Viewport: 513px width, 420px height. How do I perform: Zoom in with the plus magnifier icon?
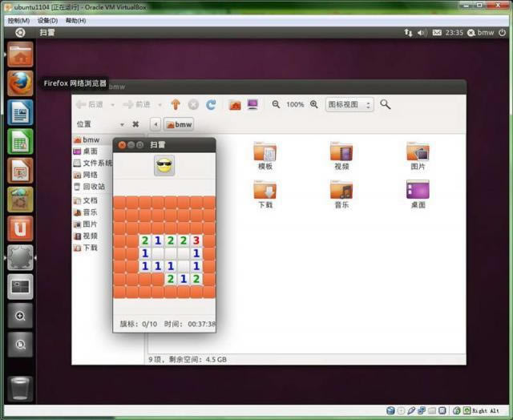point(314,104)
